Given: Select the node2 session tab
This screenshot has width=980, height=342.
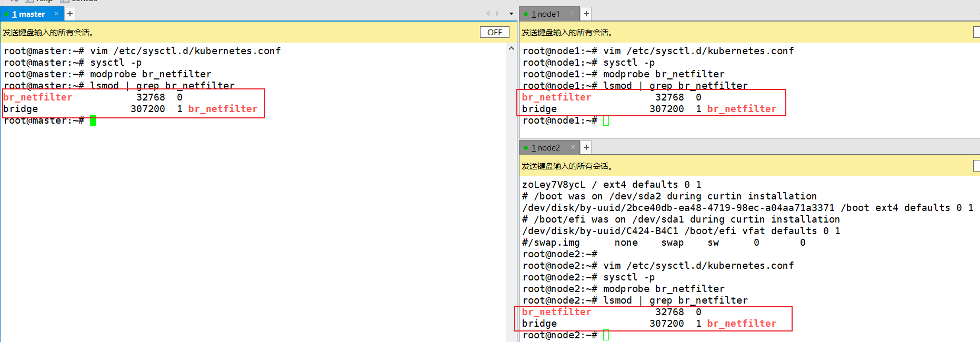Looking at the screenshot, I should [x=548, y=148].
